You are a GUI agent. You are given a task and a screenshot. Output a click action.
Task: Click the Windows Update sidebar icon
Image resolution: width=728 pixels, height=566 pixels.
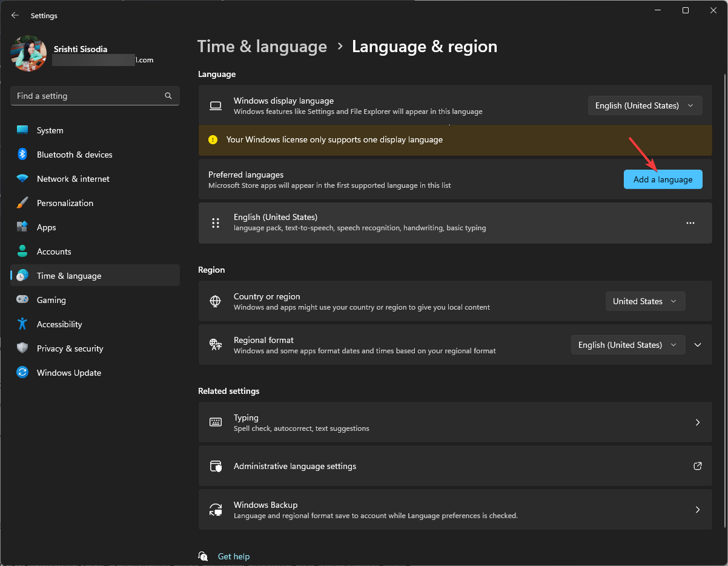click(x=22, y=373)
